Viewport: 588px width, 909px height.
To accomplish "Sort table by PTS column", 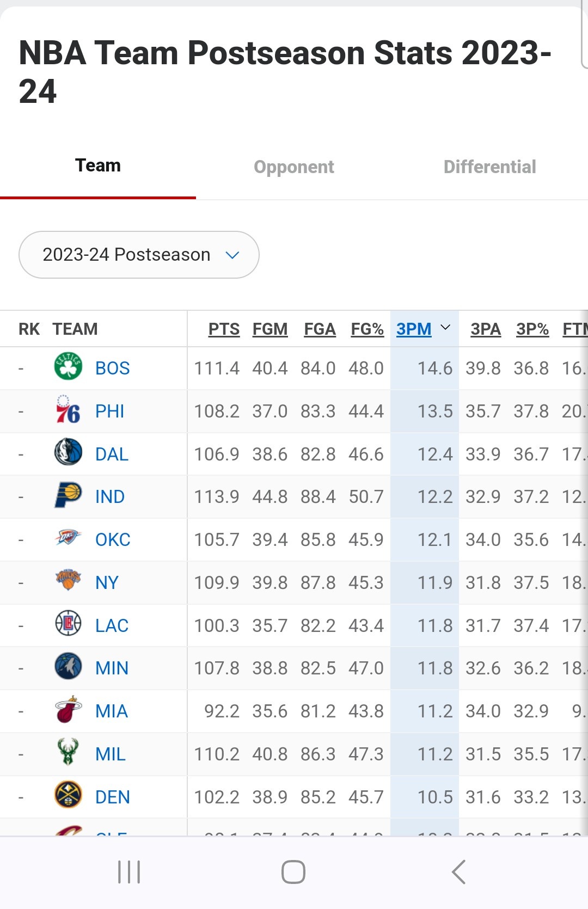I will pyautogui.click(x=224, y=329).
